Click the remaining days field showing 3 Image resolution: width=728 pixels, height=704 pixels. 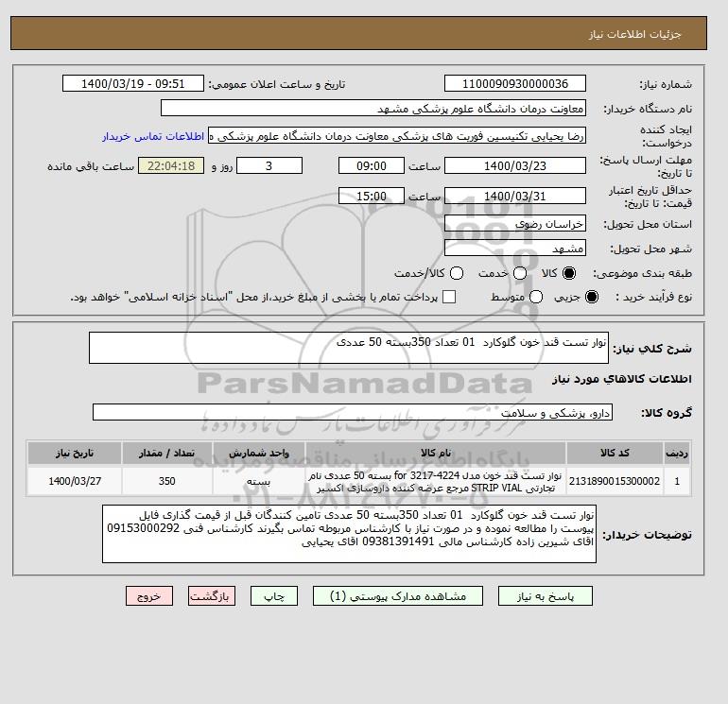point(269,165)
